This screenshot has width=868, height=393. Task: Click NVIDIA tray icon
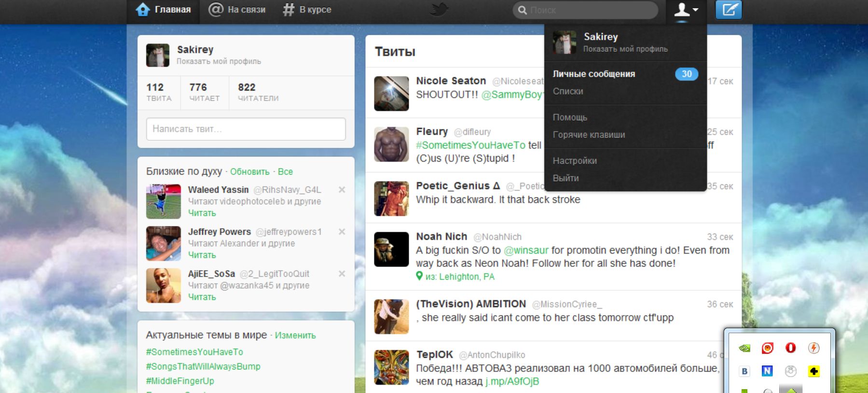pos(744,348)
